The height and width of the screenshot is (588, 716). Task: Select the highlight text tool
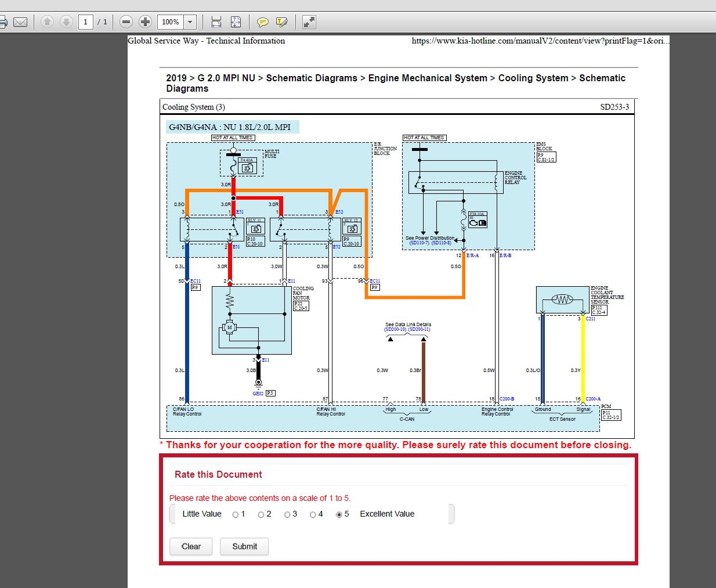pyautogui.click(x=282, y=22)
